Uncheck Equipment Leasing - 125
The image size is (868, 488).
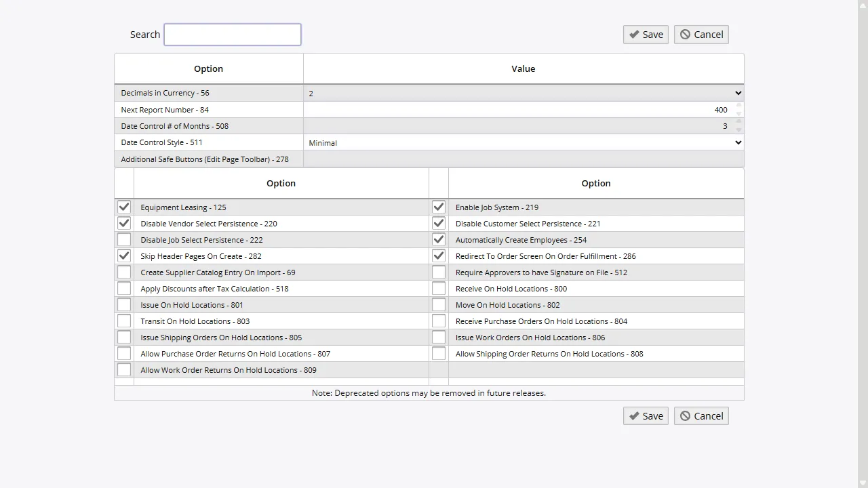point(123,207)
